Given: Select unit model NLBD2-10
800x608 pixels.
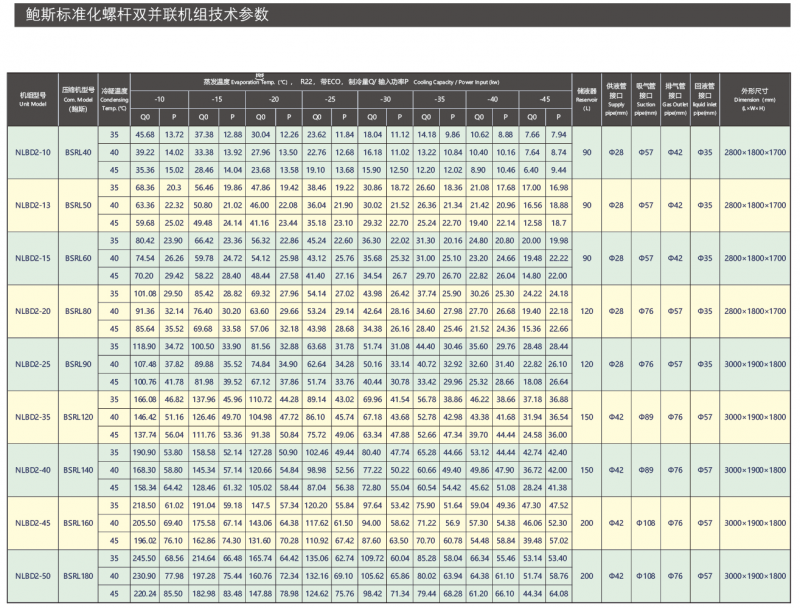Looking at the screenshot, I should pyautogui.click(x=33, y=153).
